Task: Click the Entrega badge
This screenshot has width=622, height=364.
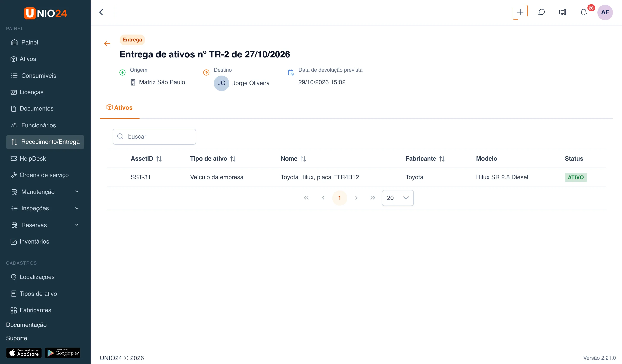Action: click(132, 40)
